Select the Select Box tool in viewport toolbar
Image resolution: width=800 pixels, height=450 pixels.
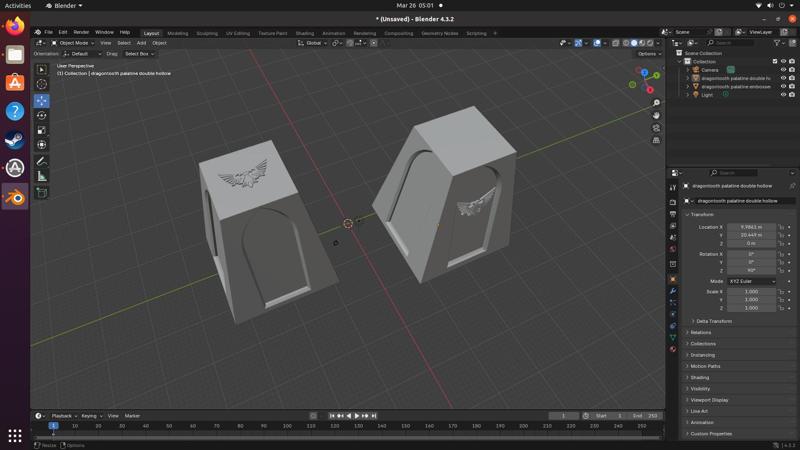pyautogui.click(x=42, y=69)
